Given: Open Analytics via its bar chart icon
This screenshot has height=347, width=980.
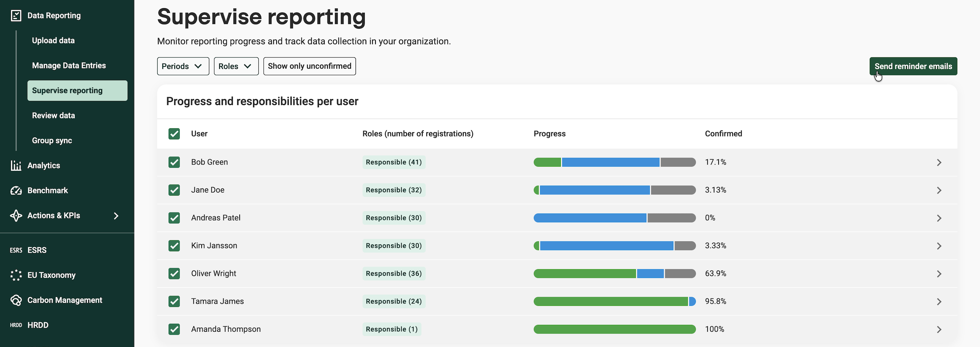Looking at the screenshot, I should (16, 165).
